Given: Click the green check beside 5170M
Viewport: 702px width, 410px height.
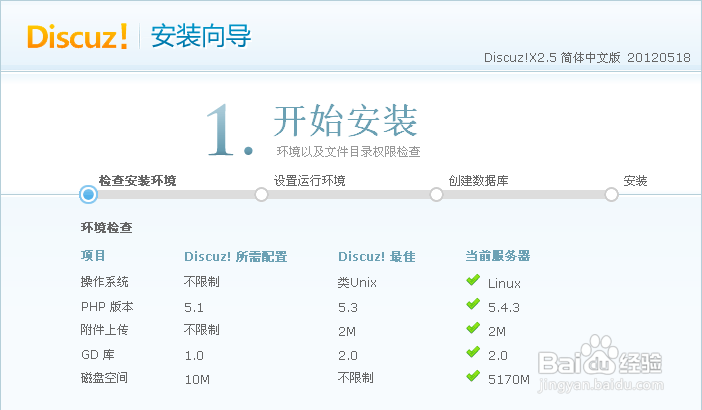Looking at the screenshot, I should click(x=473, y=376).
